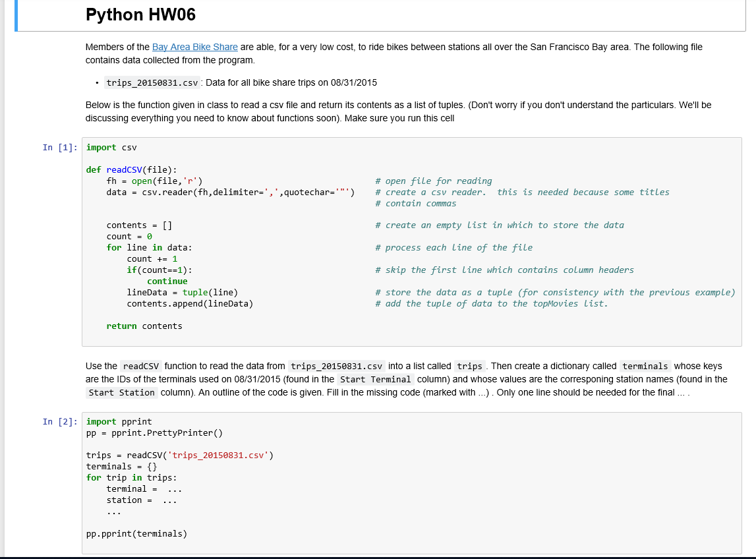Open the Bay Area Bike Share link
This screenshot has height=559, width=756.
pos(194,47)
